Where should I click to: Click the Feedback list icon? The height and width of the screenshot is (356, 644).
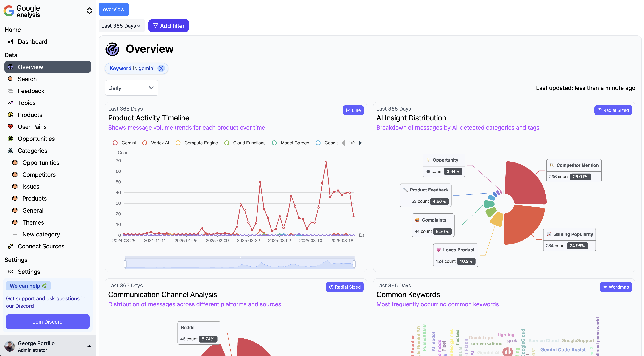click(x=10, y=91)
